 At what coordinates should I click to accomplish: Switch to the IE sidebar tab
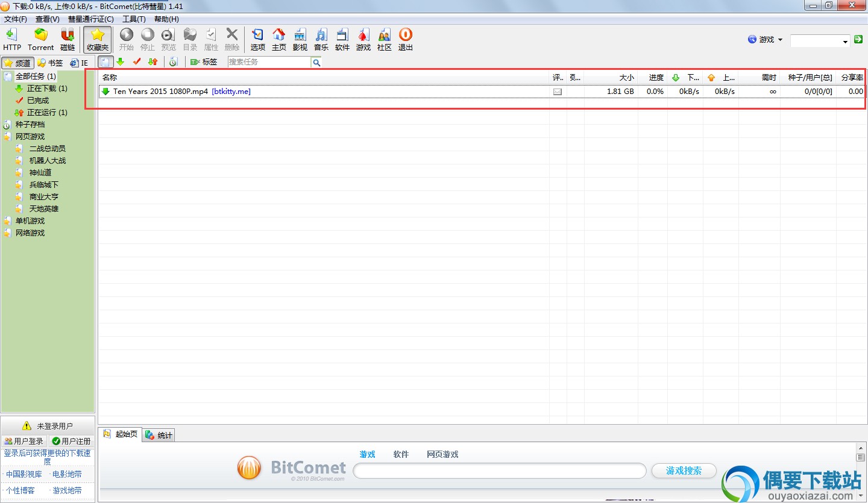(x=79, y=63)
